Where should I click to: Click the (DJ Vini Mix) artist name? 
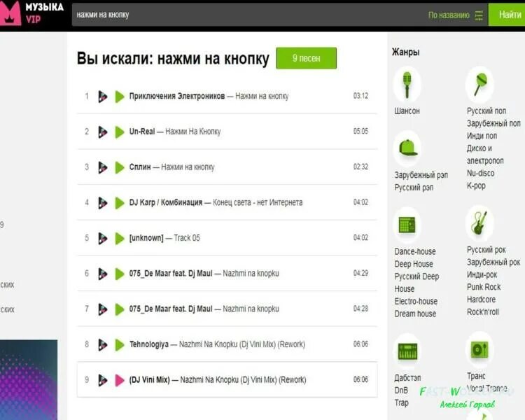(x=149, y=380)
